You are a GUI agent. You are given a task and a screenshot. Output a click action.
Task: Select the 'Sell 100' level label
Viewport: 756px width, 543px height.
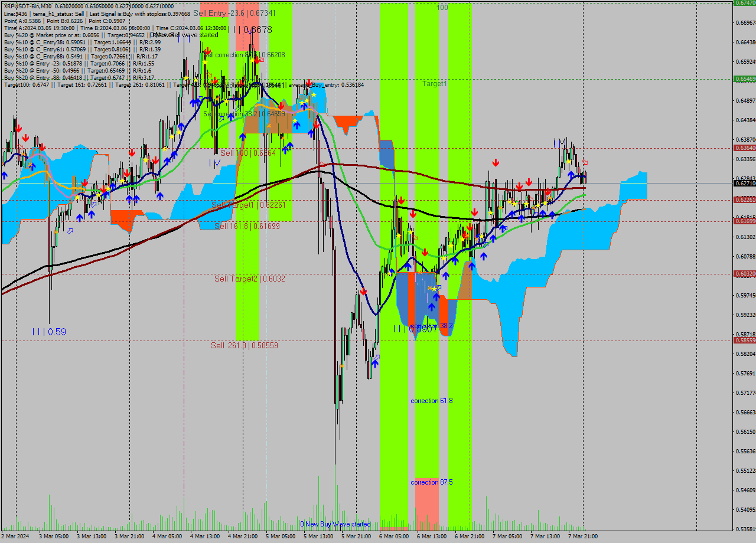[248, 153]
